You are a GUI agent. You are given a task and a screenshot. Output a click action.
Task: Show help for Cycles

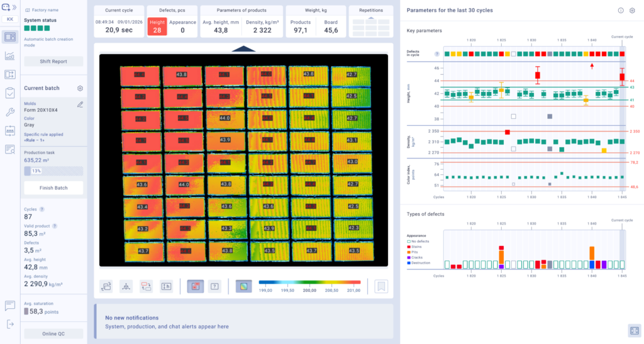[x=42, y=209]
